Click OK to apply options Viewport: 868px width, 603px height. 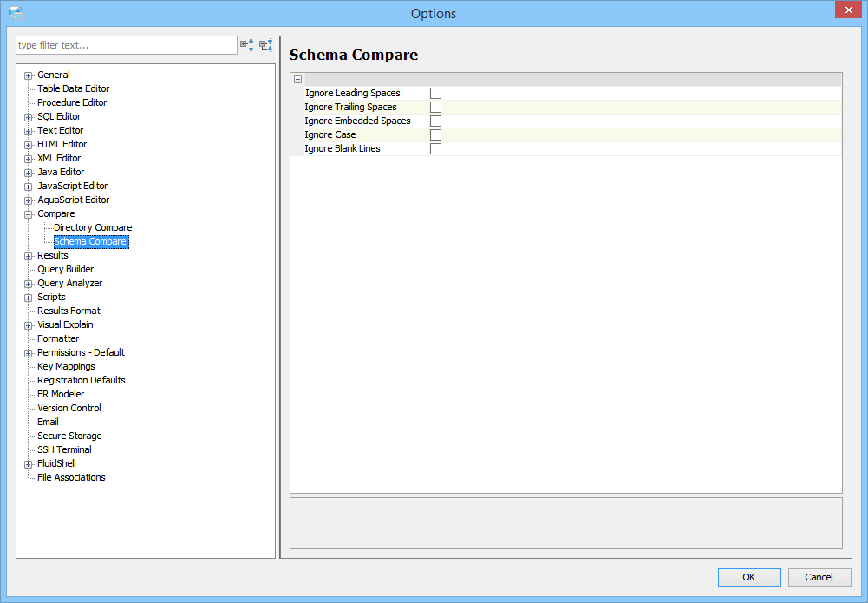(x=749, y=577)
